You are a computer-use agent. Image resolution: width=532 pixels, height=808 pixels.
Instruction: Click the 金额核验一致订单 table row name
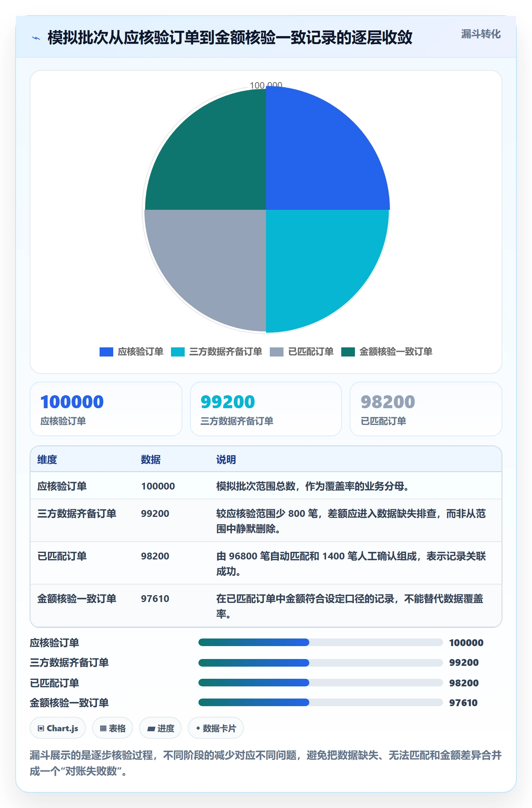pos(77,599)
